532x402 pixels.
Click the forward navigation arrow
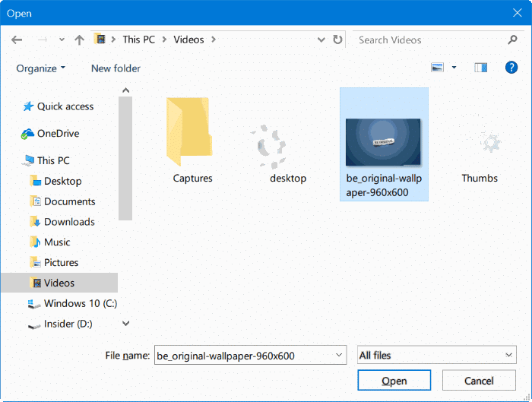[x=42, y=40]
